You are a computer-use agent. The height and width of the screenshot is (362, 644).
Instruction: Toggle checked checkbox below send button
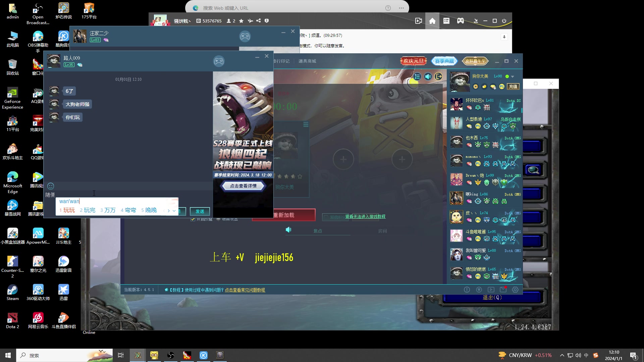tap(193, 219)
